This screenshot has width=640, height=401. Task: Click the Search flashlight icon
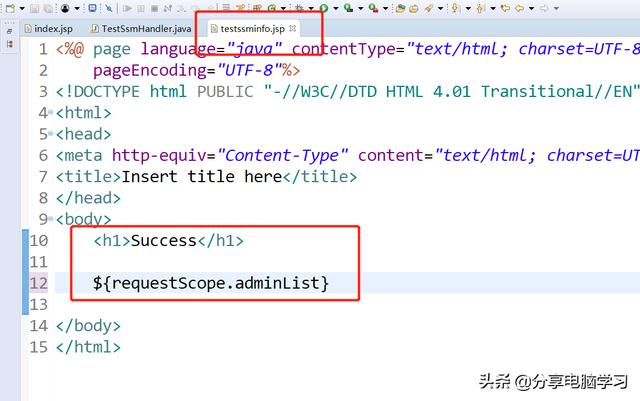tap(428, 8)
